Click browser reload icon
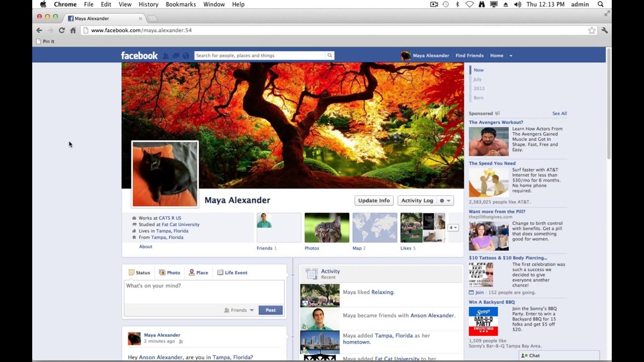 point(61,30)
